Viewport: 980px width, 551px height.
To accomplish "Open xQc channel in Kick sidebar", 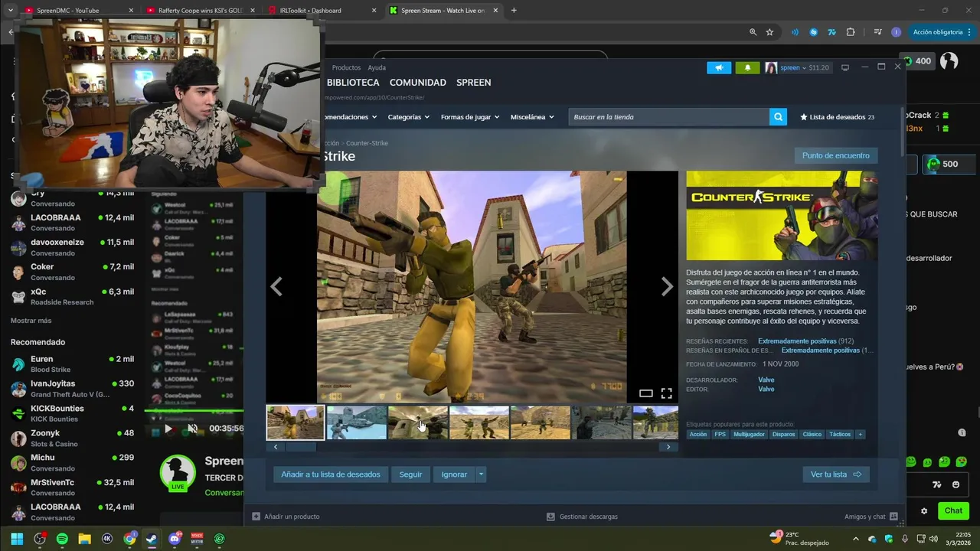I will (x=73, y=296).
